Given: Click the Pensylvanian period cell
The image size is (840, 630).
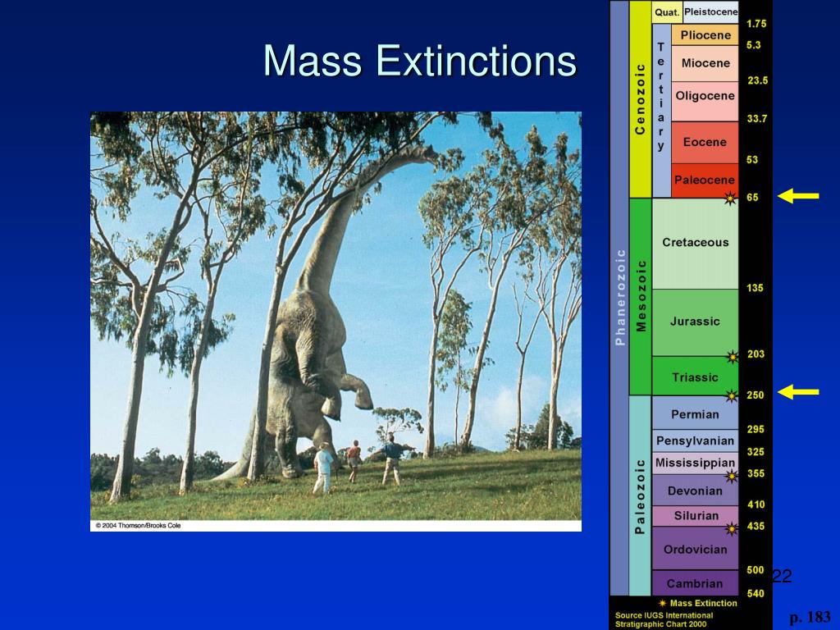Looking at the screenshot, I should (x=696, y=441).
